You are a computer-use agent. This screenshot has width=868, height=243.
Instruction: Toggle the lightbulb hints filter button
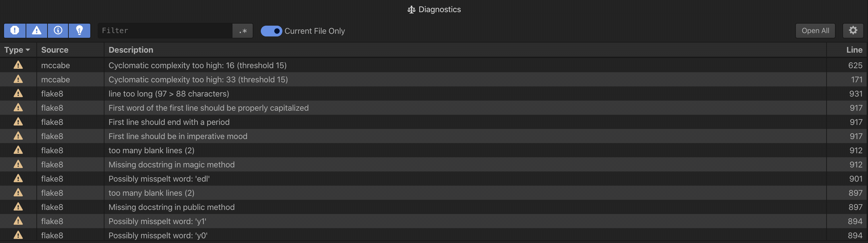pos(80,31)
